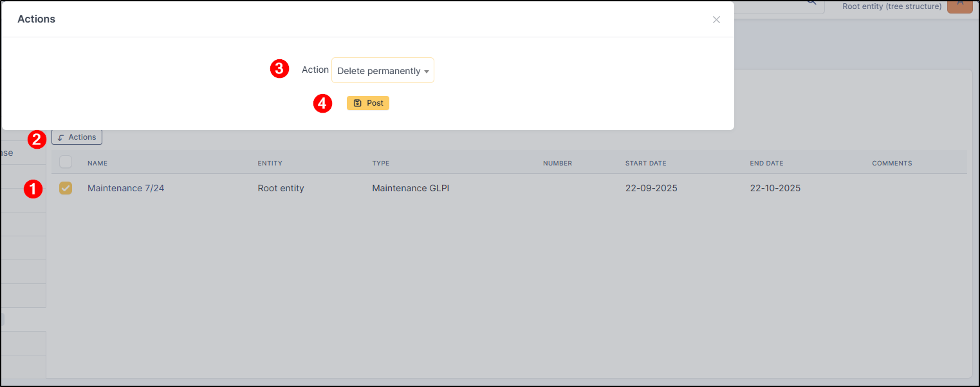
Task: Click the Maintenance GLPI type cell
Action: click(x=411, y=188)
